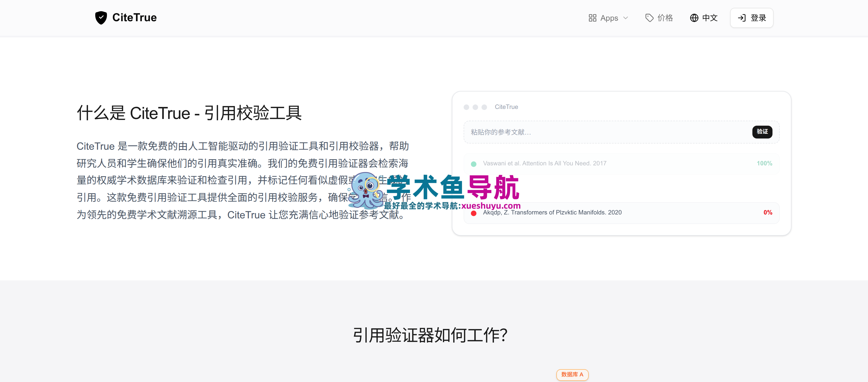Select the Akqdp Transformers of Plzvktic Manifolds row

point(621,213)
